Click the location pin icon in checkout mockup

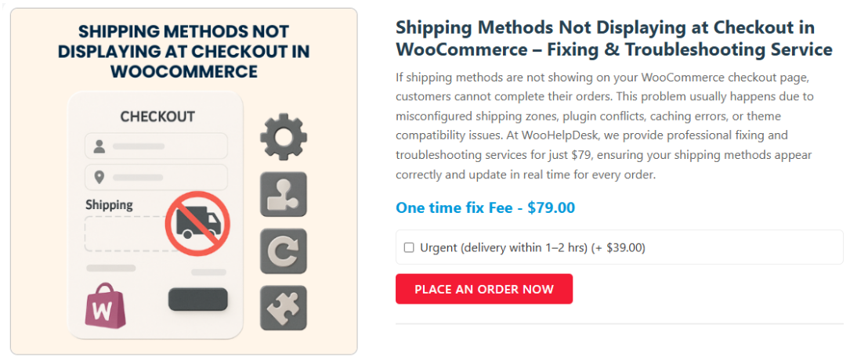(99, 177)
